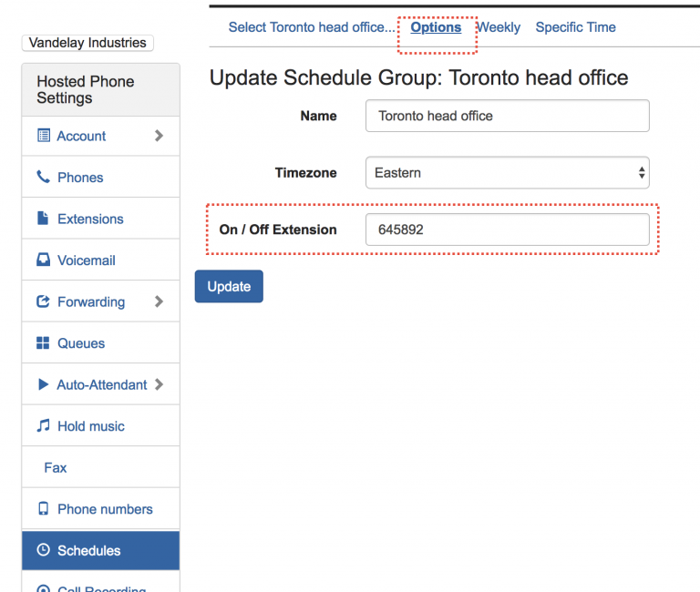
Task: Click the Timezone label
Action: (306, 173)
